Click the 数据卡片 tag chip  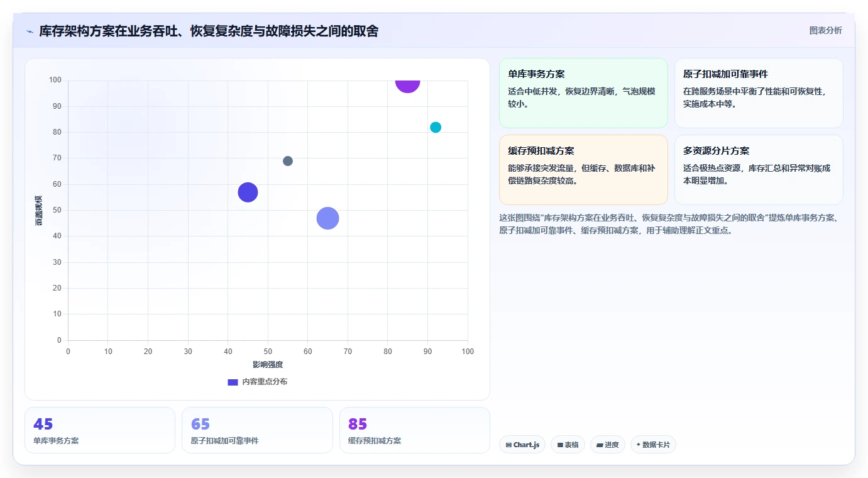coord(653,445)
